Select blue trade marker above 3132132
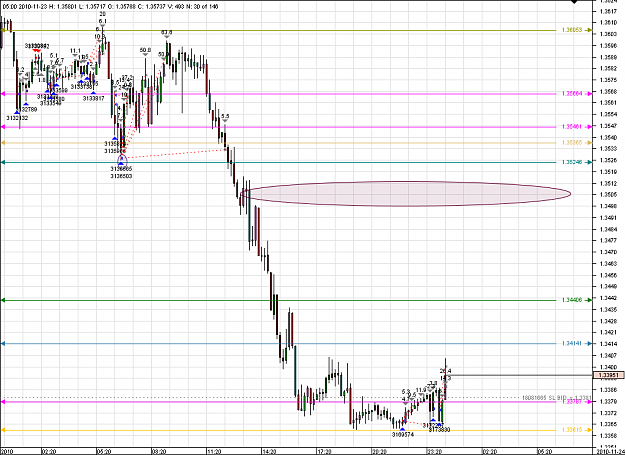This screenshot has width=625, height=455. pos(17,113)
